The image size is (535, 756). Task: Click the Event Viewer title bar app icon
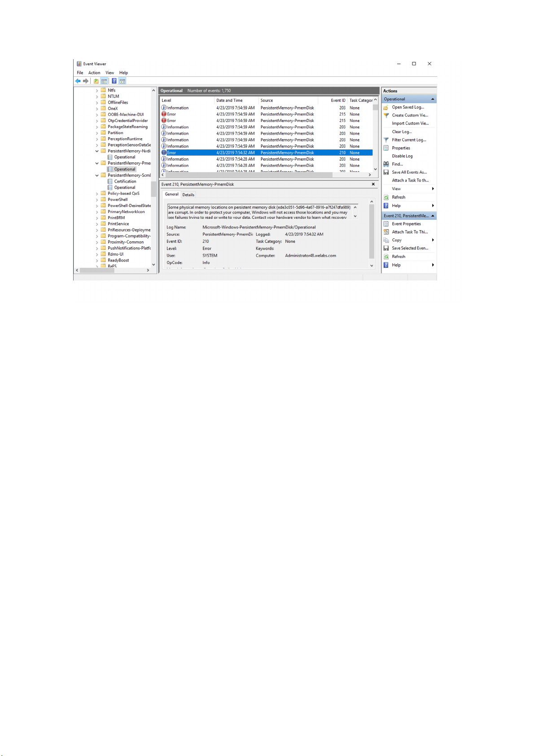pyautogui.click(x=79, y=64)
